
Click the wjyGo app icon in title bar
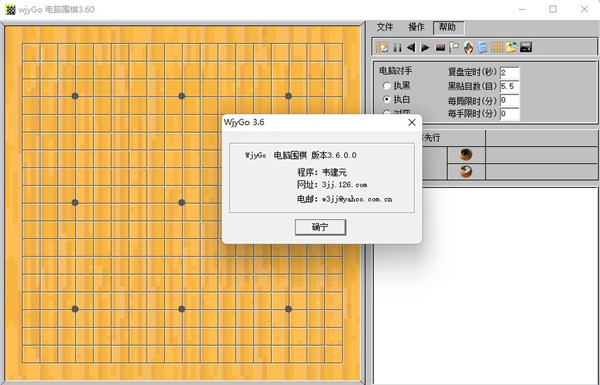pos(10,10)
